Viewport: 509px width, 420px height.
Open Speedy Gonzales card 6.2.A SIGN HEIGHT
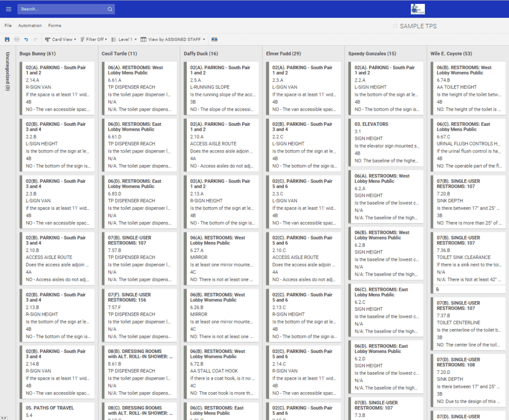[386, 197]
